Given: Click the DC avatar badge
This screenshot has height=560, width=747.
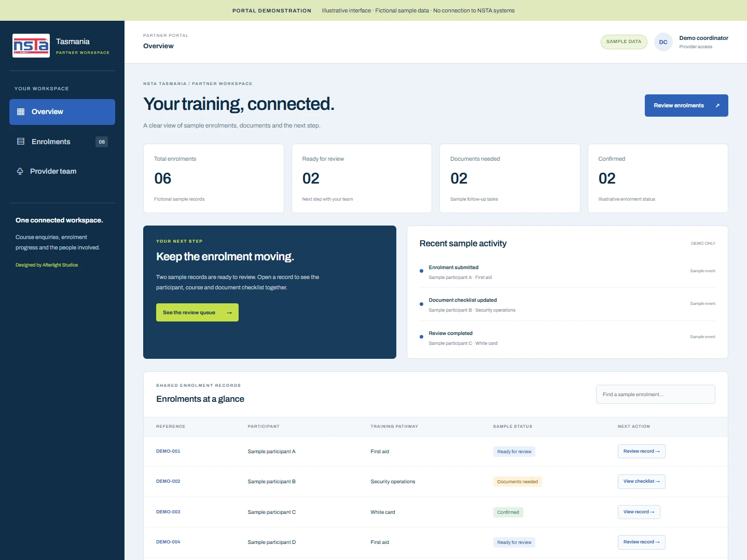Looking at the screenshot, I should click(663, 42).
